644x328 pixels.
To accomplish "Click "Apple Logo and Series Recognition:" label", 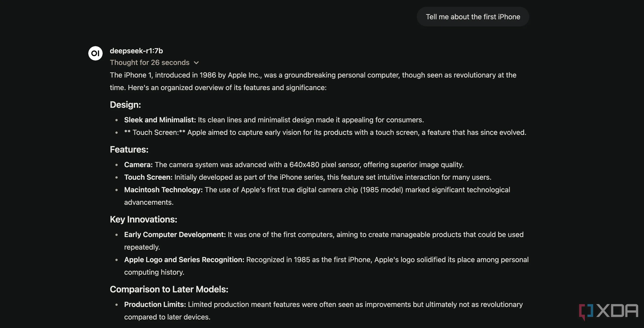I will [x=184, y=259].
